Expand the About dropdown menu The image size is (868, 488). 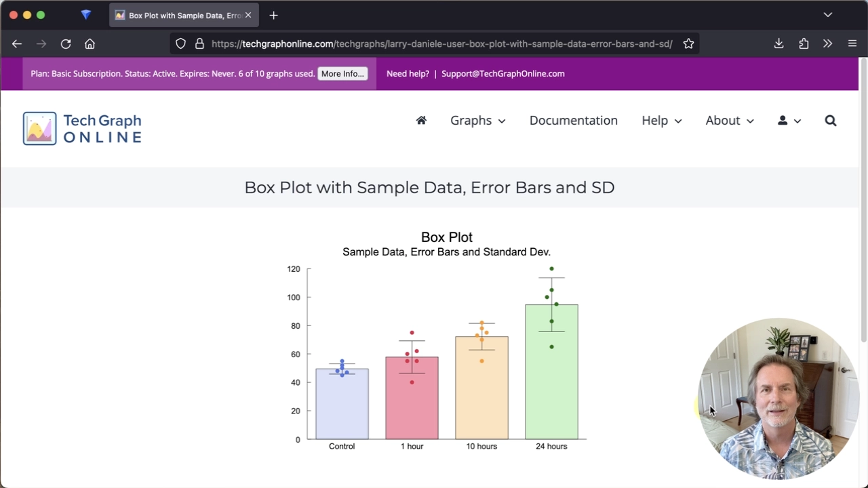tap(729, 121)
